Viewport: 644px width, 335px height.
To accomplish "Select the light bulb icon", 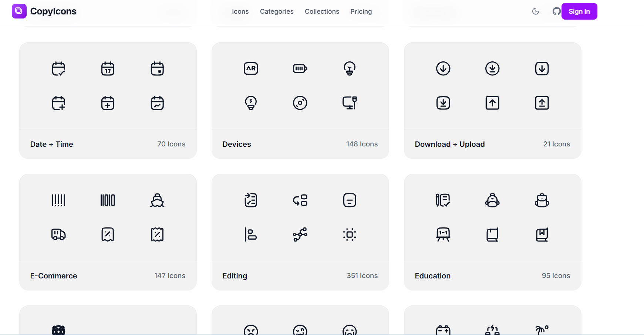I will (350, 68).
